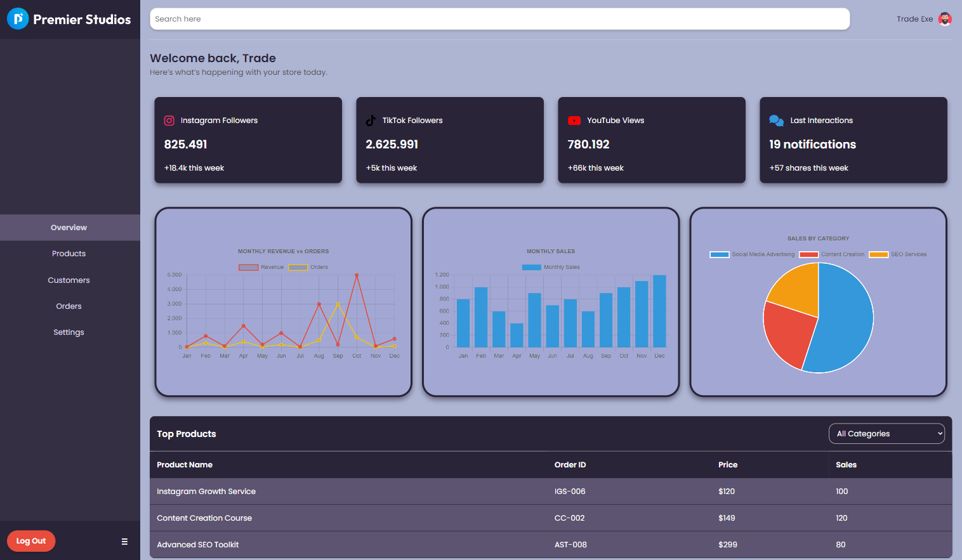Open the Orders section in the sidebar
Screen dimensions: 962x560
69,306
